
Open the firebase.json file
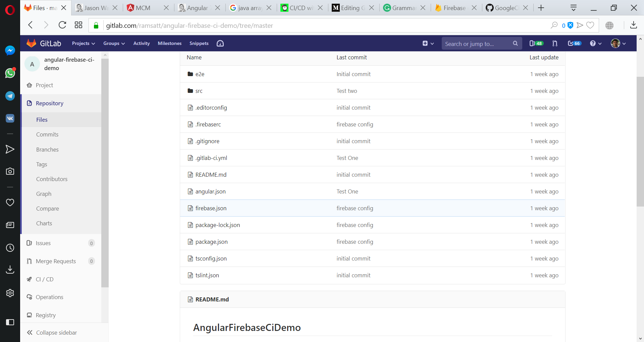(211, 208)
